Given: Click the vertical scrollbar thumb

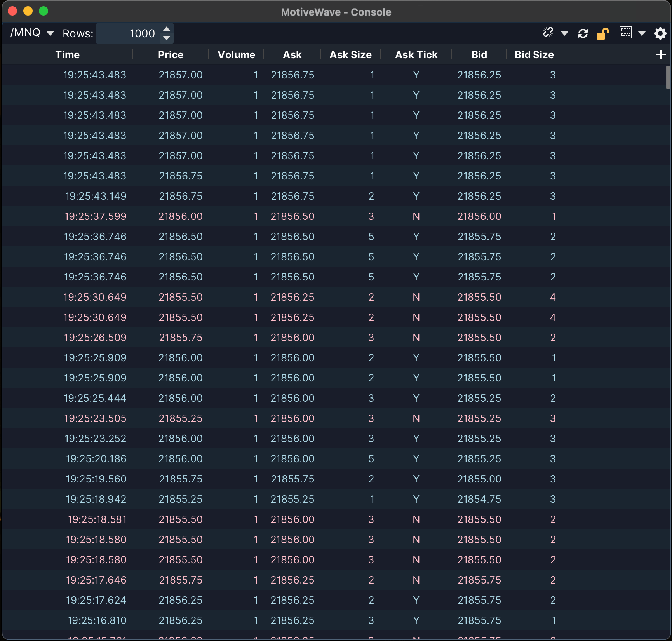Looking at the screenshot, I should coord(668,77).
